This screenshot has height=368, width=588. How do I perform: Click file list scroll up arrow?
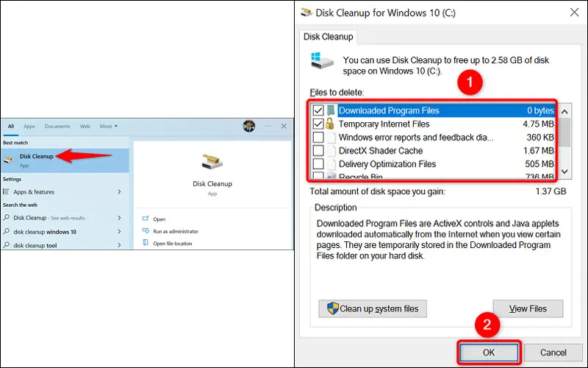pyautogui.click(x=564, y=112)
